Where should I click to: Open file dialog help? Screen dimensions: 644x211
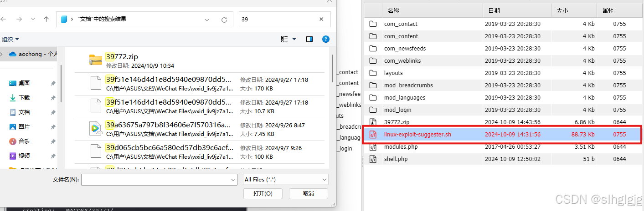(x=326, y=40)
